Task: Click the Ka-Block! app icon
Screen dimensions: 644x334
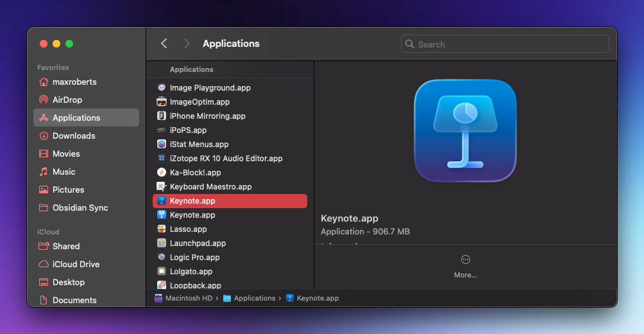Action: coord(162,172)
